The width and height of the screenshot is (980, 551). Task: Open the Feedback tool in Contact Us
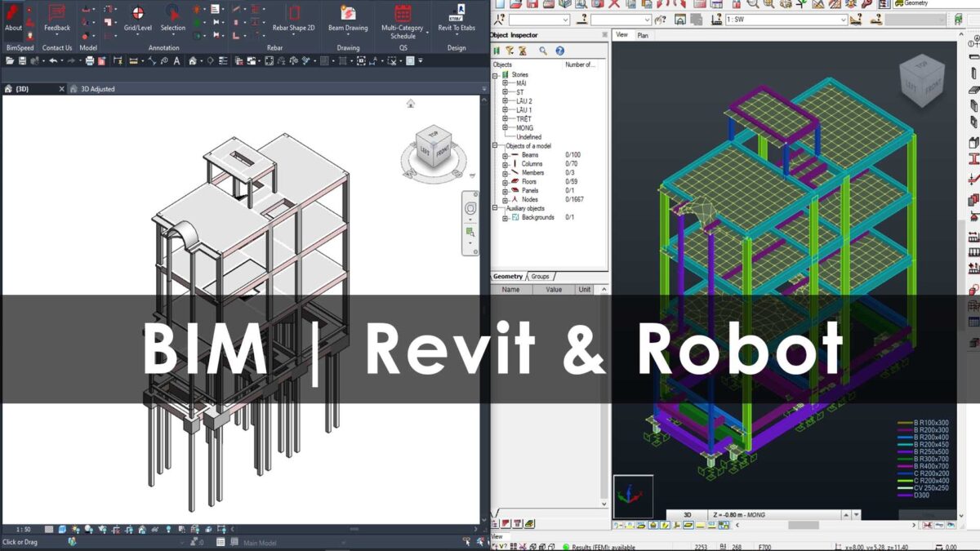point(57,20)
